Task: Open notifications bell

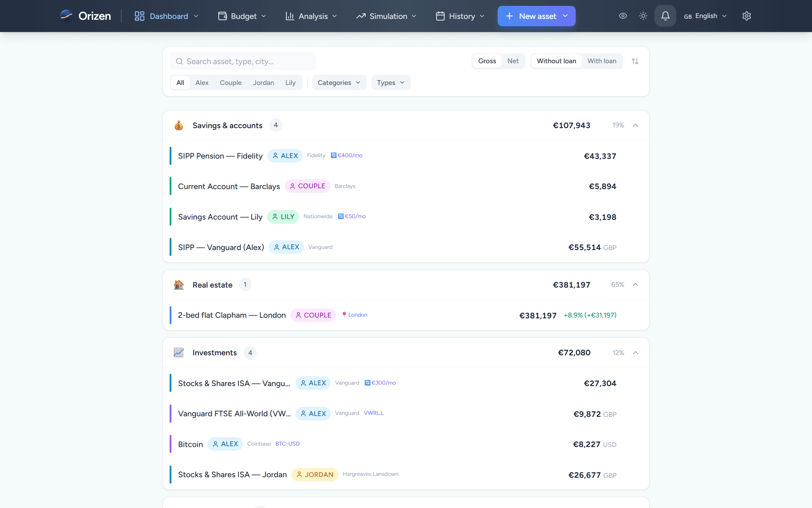Action: (x=665, y=16)
